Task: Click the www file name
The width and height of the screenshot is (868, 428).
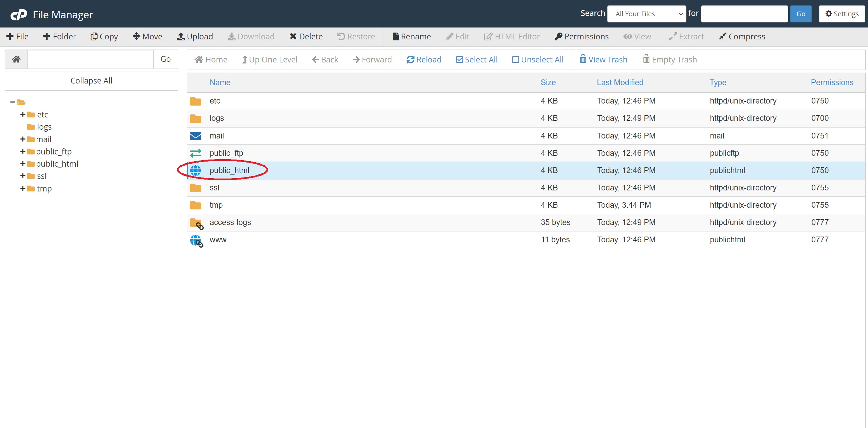Action: coord(218,240)
